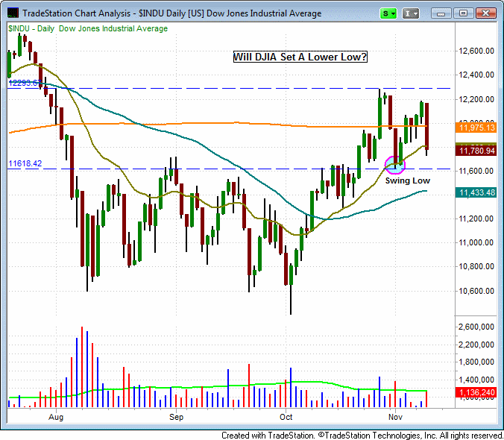Screen dimensions: 504x440
Task: Click the Oct label on time axis
Action: [x=286, y=417]
